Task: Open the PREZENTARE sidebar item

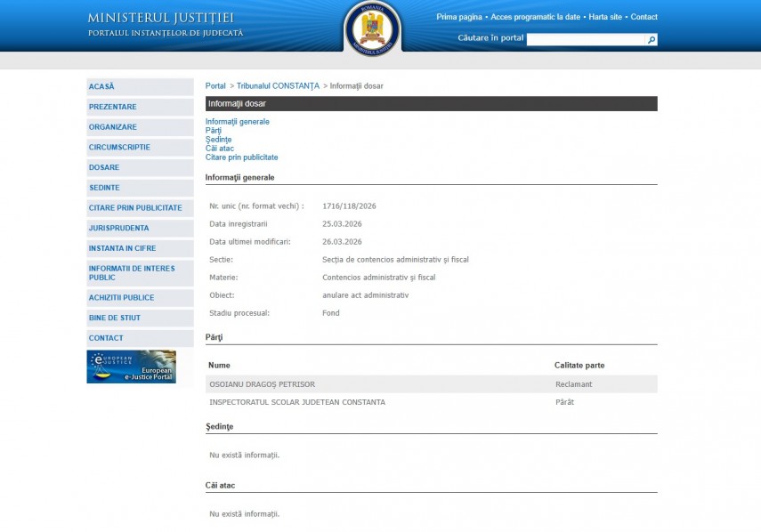Action: [x=113, y=107]
